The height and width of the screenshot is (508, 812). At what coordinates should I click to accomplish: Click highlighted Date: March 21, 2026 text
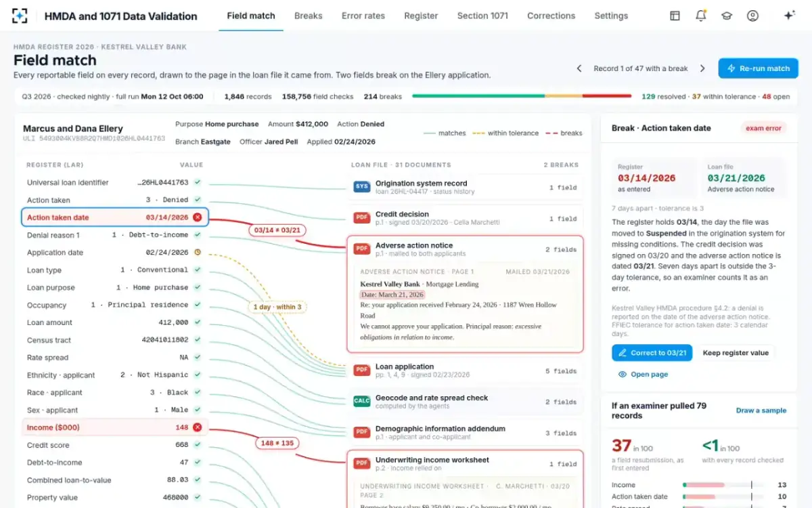[x=392, y=295]
